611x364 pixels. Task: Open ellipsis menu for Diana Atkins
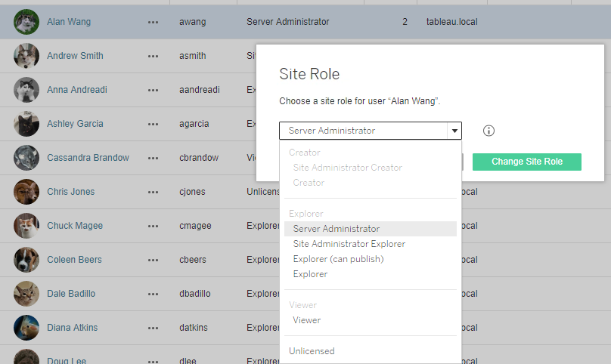[x=154, y=328]
